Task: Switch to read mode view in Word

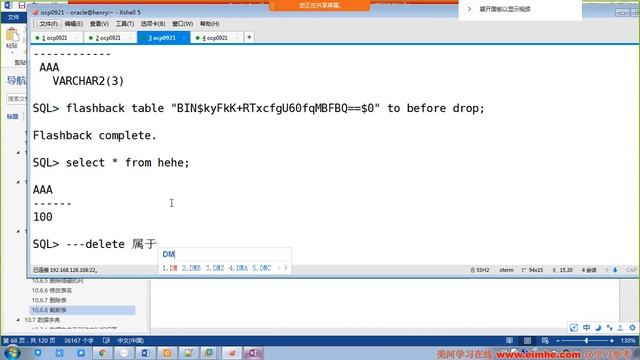Action: [x=509, y=340]
